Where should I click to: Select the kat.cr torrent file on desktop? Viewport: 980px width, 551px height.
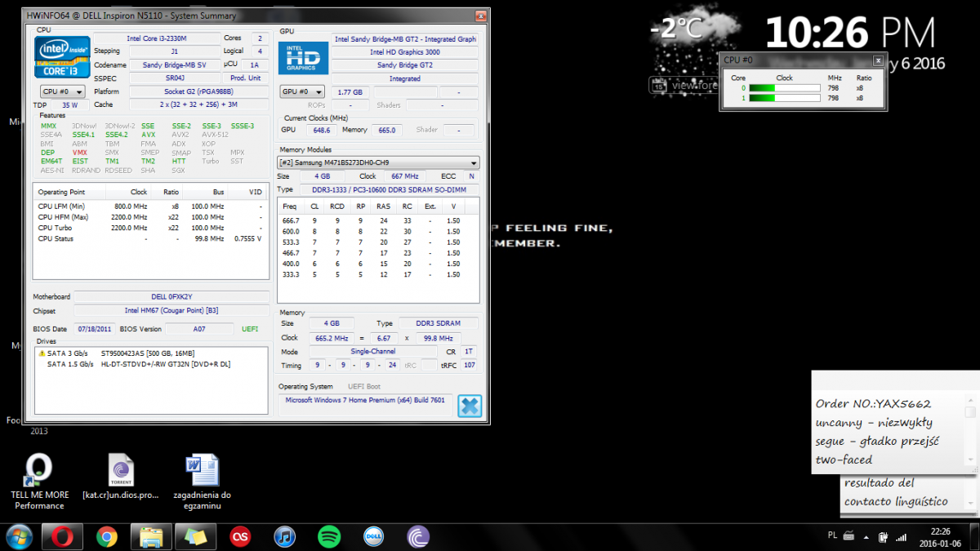coord(121,477)
